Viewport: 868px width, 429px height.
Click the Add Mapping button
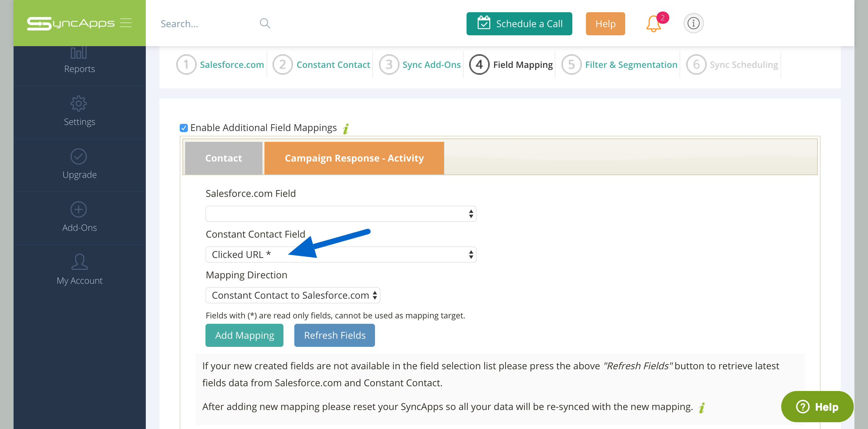(x=244, y=335)
